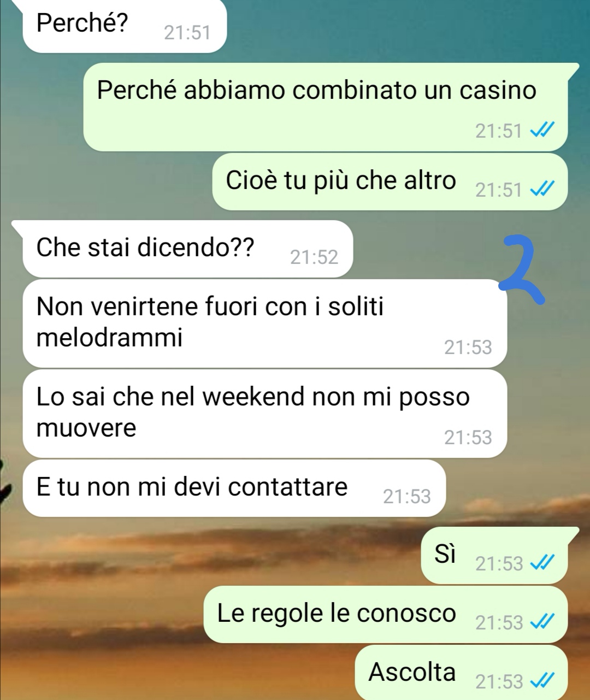This screenshot has width=590, height=700.
Task: Select the 'Che stai dicendo??' message
Action: (x=188, y=249)
